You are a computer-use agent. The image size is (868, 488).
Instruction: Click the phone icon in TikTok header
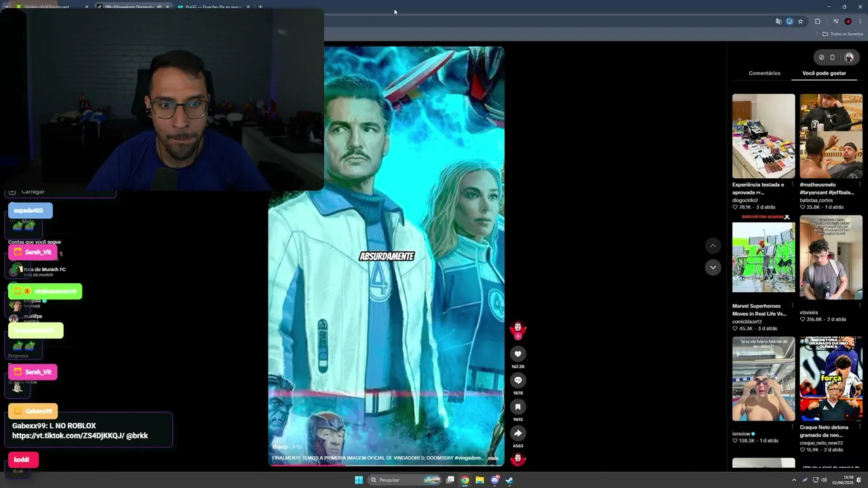(833, 57)
